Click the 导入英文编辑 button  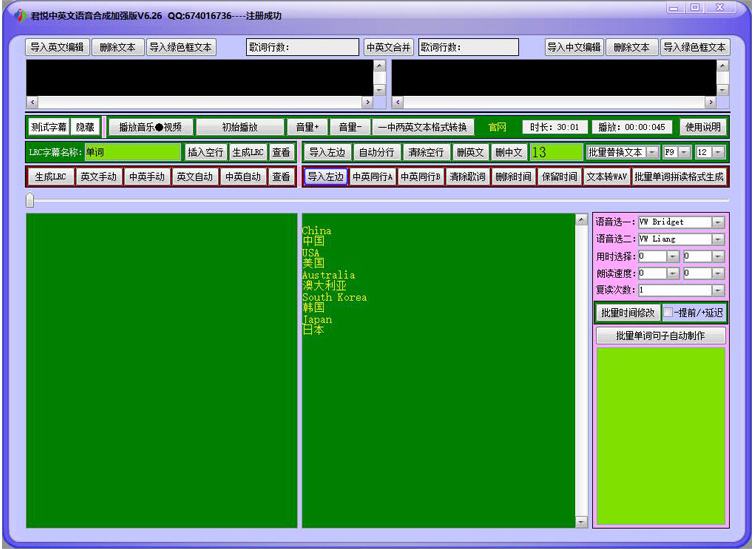tap(57, 47)
